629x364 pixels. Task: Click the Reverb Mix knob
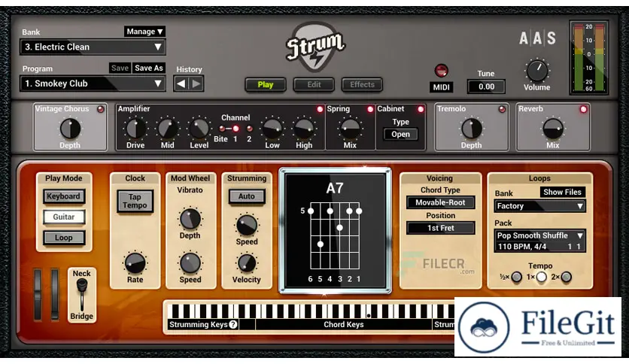coord(553,129)
